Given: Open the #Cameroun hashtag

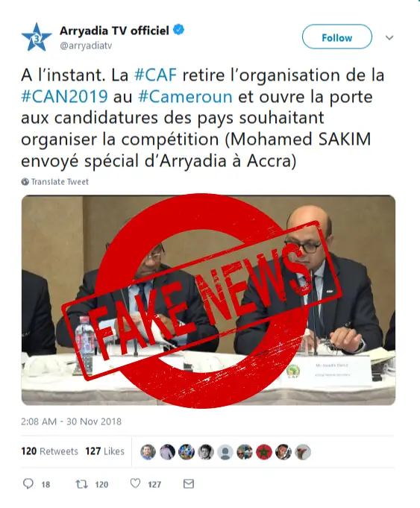Looking at the screenshot, I should tap(185, 97).
